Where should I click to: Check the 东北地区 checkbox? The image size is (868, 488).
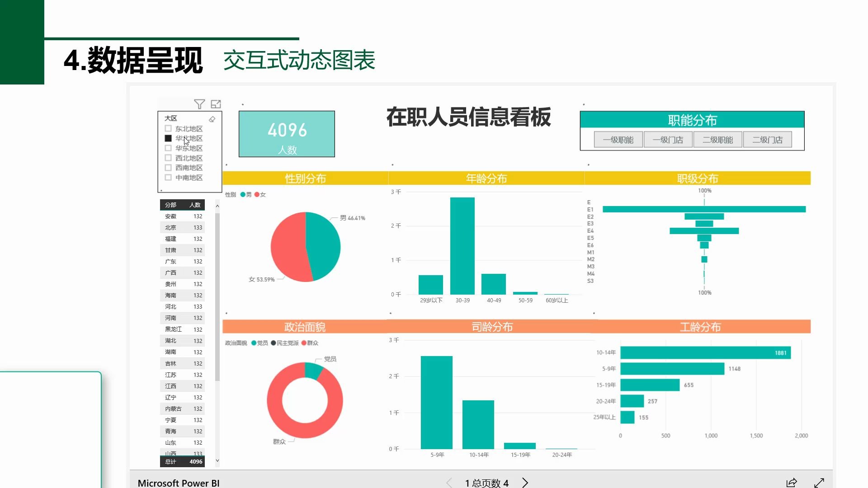168,129
